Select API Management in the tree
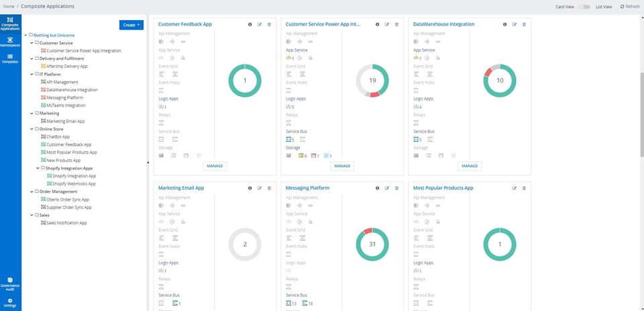Screen dimensions: 644x311 [x=62, y=82]
